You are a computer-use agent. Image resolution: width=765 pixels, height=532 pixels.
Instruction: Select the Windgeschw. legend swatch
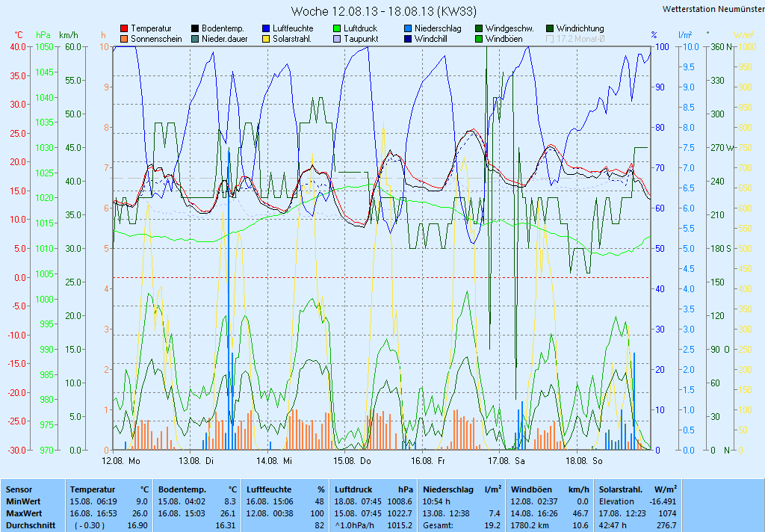click(479, 28)
